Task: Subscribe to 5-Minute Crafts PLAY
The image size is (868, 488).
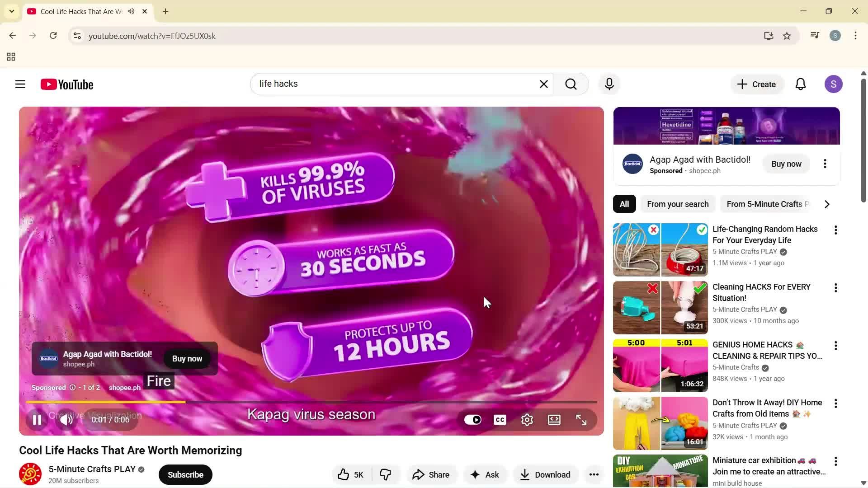Action: click(185, 474)
